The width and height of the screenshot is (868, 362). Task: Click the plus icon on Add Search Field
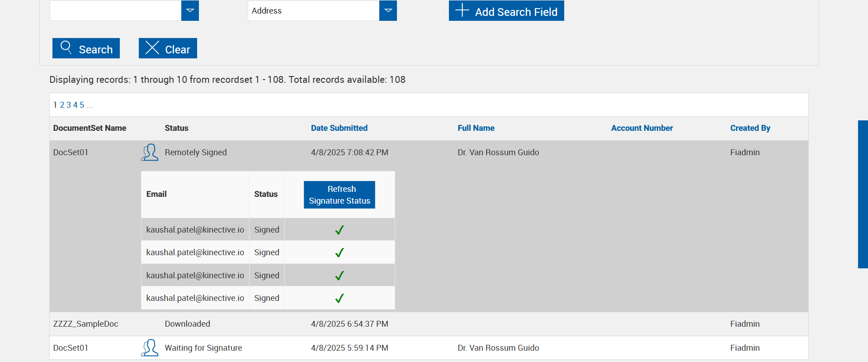click(462, 10)
